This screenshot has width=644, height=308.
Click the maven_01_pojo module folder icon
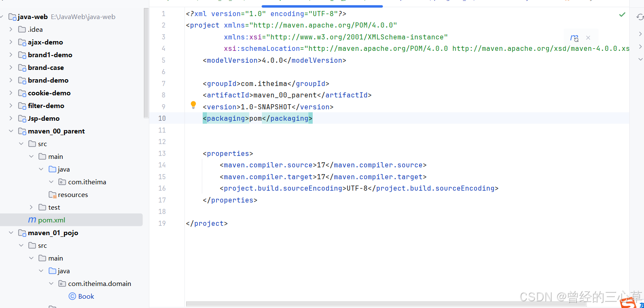pyautogui.click(x=22, y=233)
